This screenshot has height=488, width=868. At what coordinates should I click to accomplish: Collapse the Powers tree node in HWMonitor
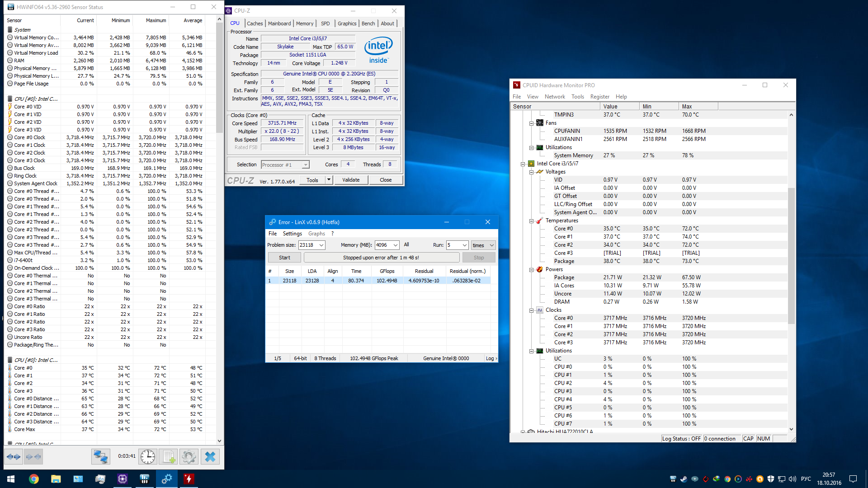pos(531,269)
